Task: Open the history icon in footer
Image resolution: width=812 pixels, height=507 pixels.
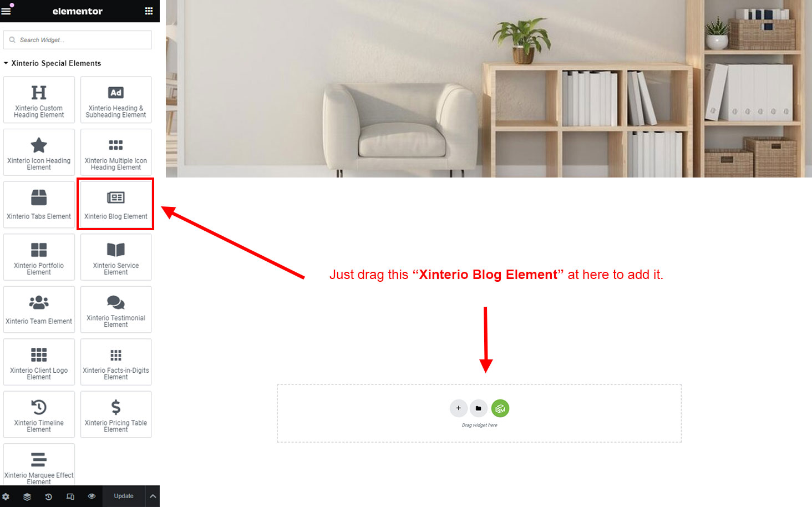Action: coord(49,496)
